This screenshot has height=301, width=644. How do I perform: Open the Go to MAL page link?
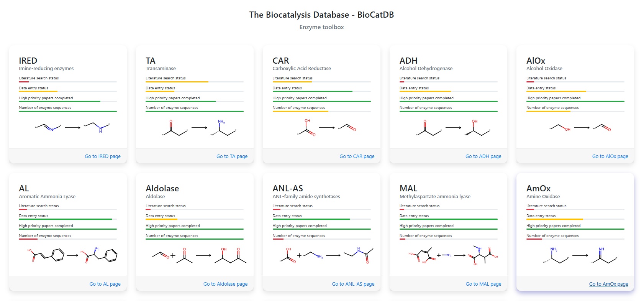tap(483, 284)
